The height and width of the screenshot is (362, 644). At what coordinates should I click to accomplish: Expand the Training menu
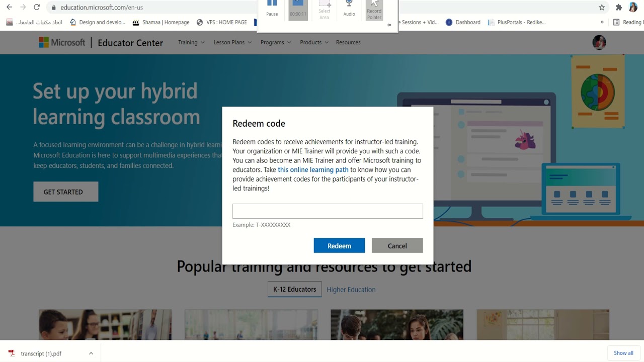tap(191, 42)
